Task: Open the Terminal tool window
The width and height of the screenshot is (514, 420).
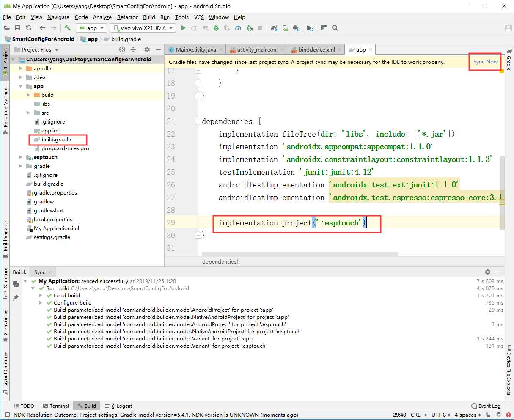Action: (55, 406)
